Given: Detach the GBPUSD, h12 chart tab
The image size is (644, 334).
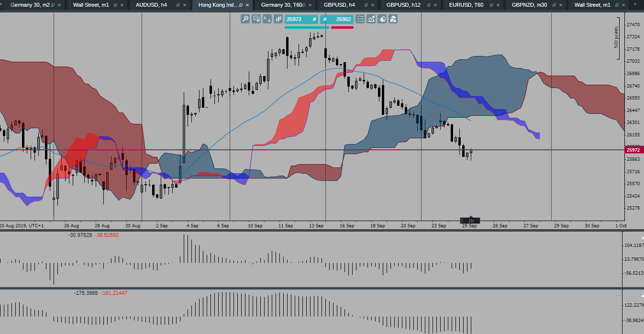Looking at the screenshot, I should 429,5.
